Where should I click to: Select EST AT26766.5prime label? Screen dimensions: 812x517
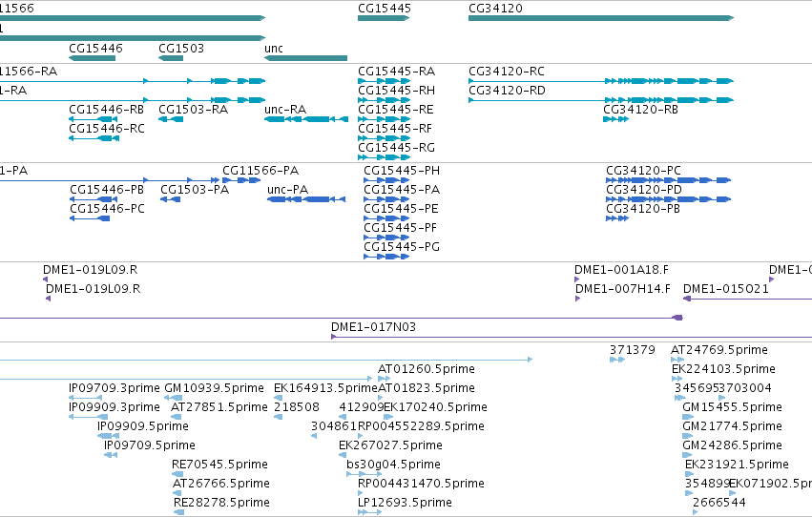coord(221,485)
